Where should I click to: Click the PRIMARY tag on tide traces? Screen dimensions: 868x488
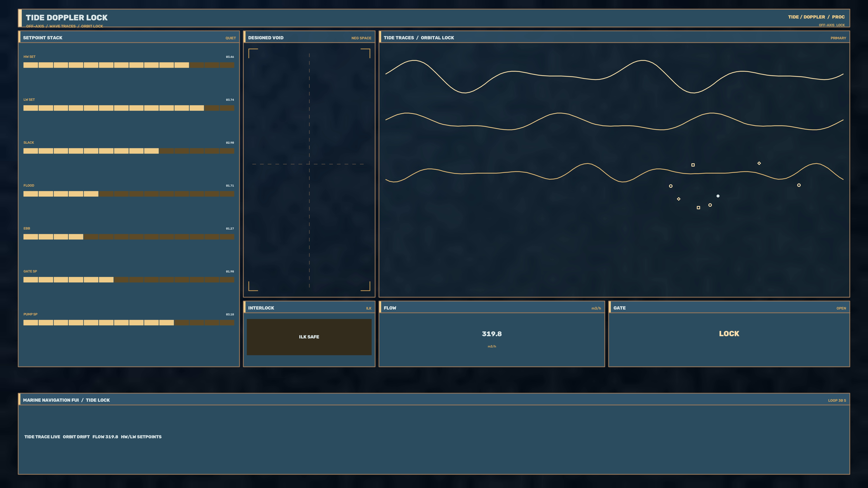pyautogui.click(x=838, y=38)
